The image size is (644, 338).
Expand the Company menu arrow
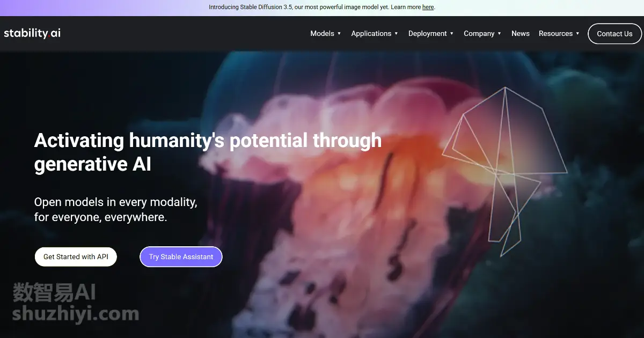(x=499, y=33)
